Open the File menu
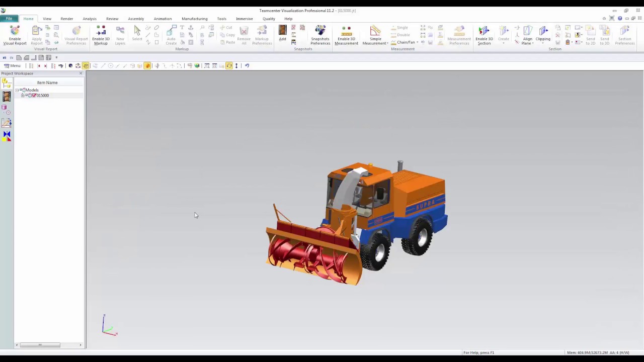Screen dimensions: 644x362 pyautogui.click(x=9, y=19)
